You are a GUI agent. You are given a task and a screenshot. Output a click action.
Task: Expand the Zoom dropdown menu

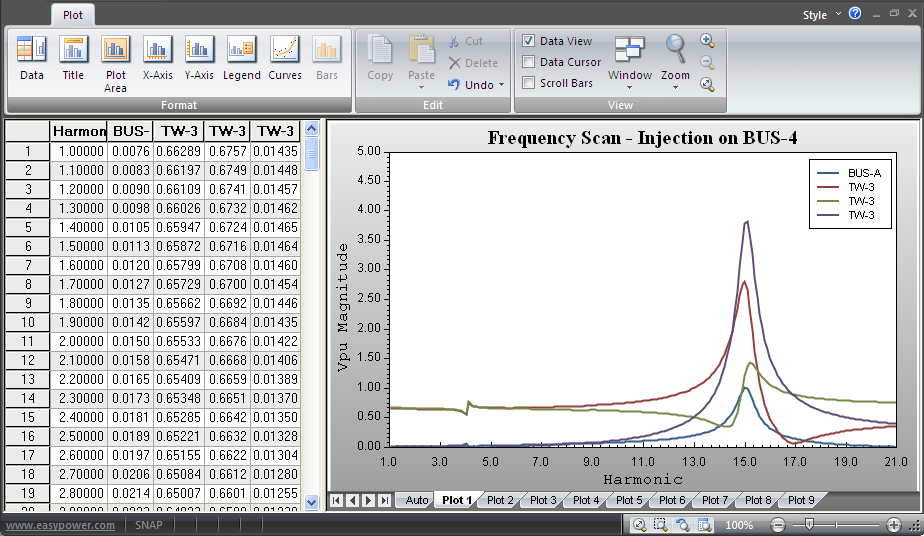(675, 62)
